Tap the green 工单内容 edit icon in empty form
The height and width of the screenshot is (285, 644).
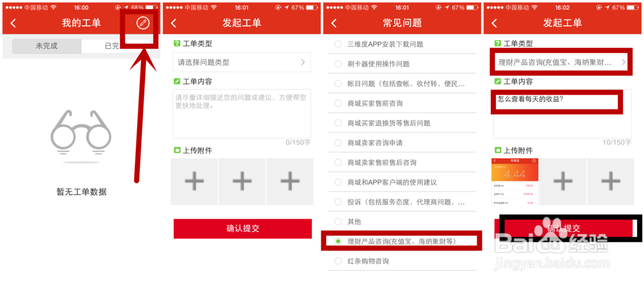coord(177,82)
